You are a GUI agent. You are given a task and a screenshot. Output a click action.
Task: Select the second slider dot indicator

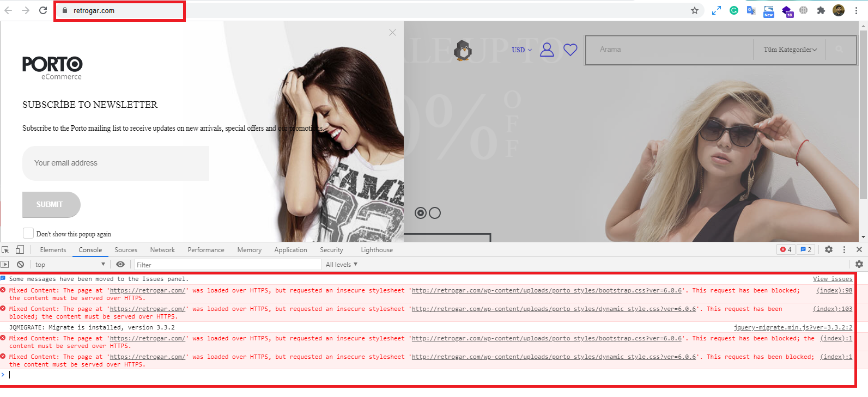(x=435, y=213)
